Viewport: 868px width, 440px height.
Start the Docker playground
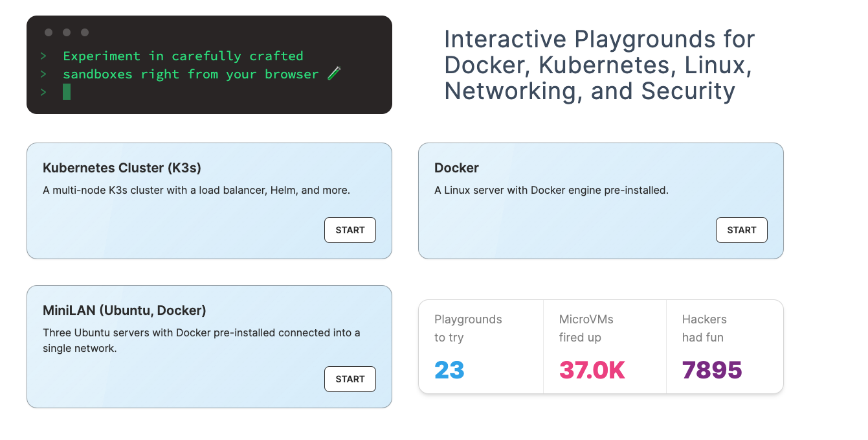pos(742,230)
